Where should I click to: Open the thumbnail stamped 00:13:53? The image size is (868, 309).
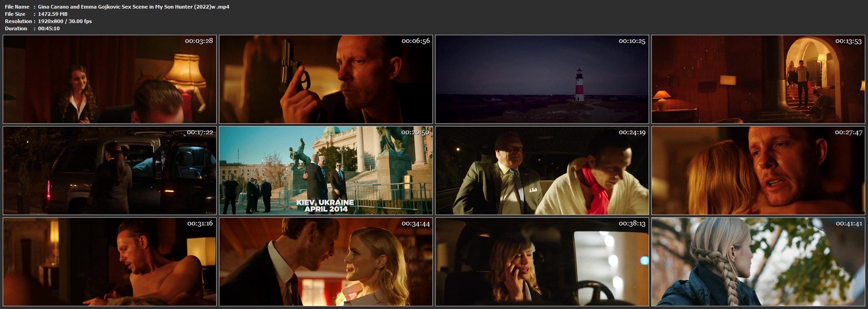(758, 79)
